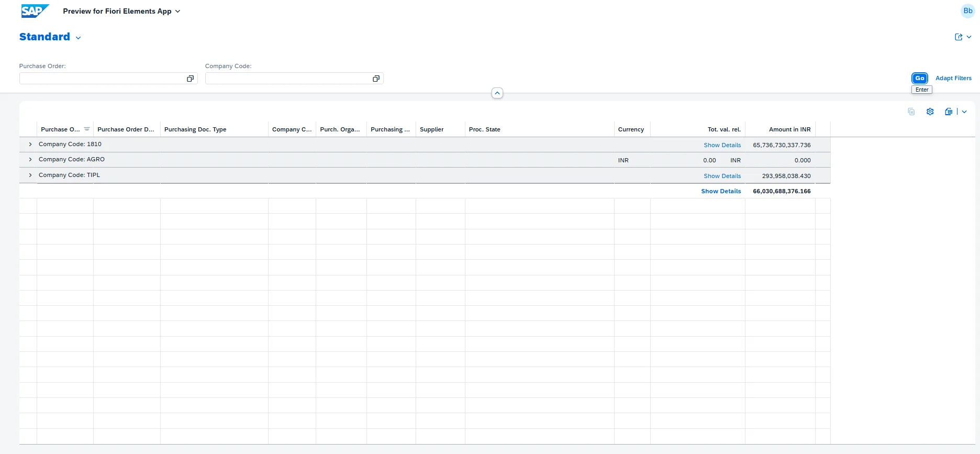
Task: Select 0.00 value in AGRO row
Action: click(x=709, y=160)
